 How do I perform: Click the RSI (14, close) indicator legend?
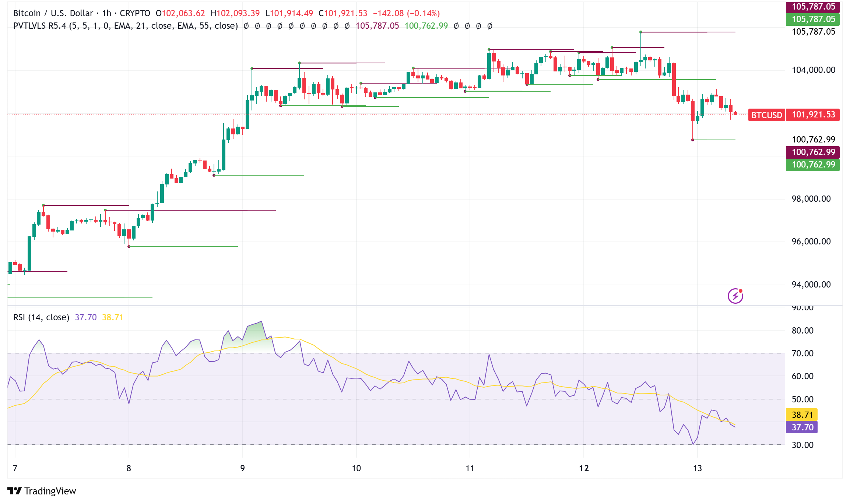(41, 317)
